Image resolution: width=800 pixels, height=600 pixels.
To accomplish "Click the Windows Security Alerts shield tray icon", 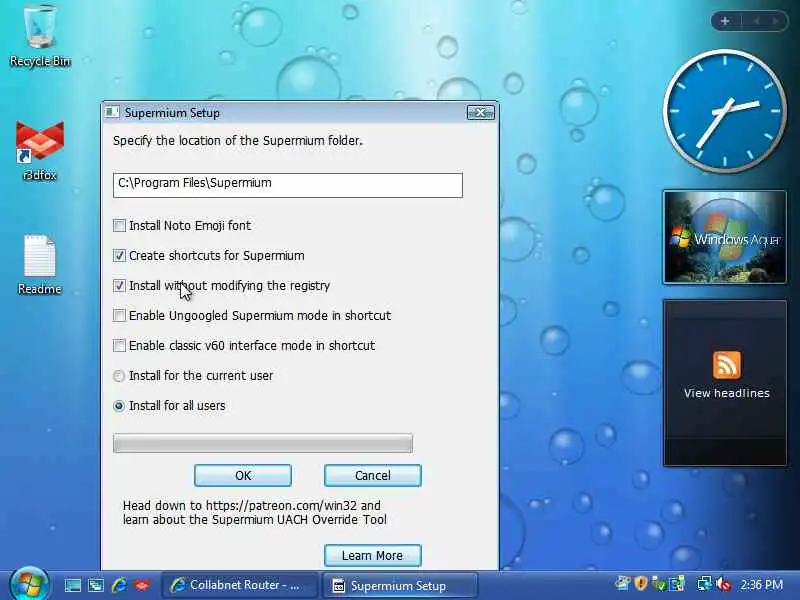I will 641,584.
